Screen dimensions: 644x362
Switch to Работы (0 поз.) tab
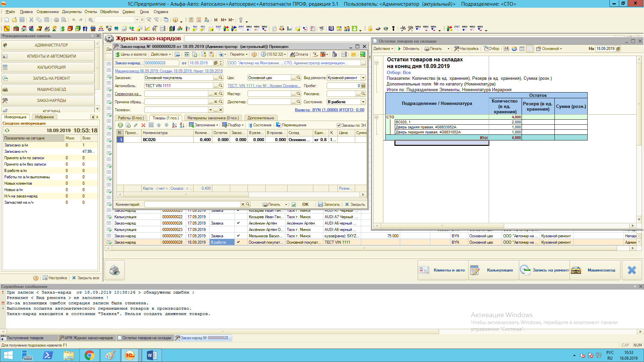coord(131,118)
